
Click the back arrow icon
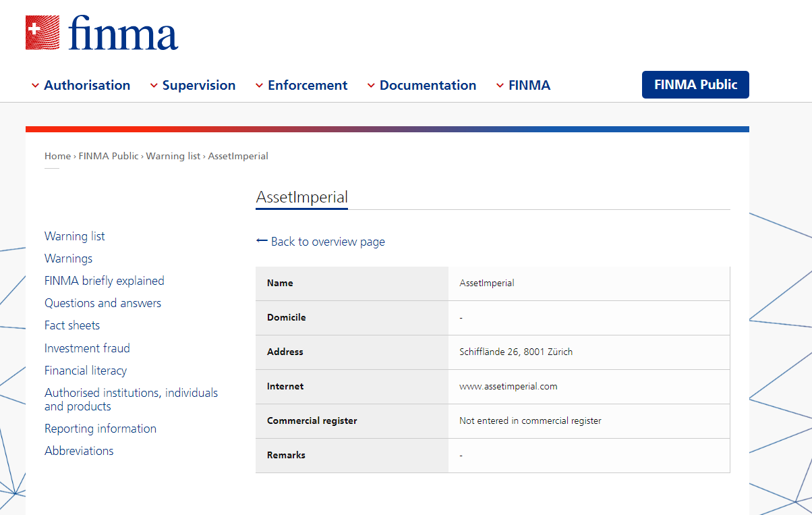(x=262, y=241)
